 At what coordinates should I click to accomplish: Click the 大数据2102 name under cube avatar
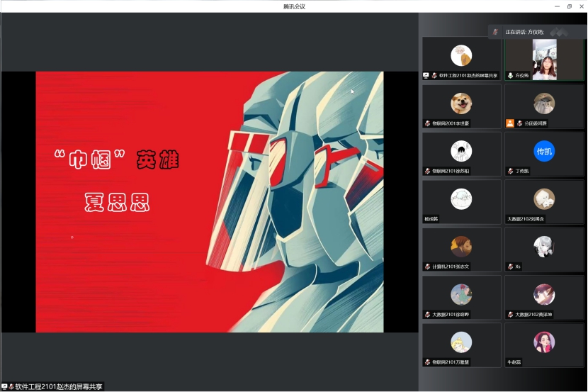526,219
